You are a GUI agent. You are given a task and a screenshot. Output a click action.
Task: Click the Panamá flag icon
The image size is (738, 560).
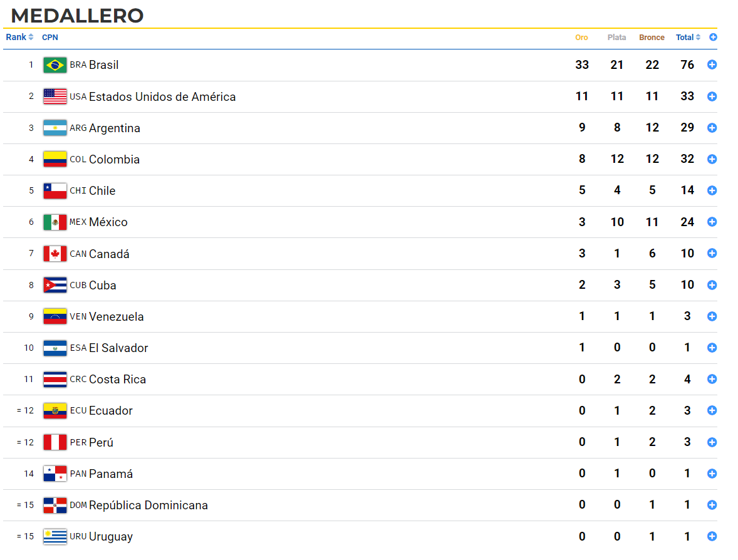click(x=55, y=474)
